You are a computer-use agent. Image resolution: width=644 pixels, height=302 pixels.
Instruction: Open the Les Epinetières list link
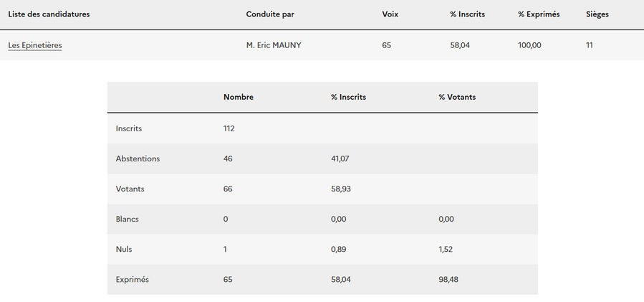(35, 45)
